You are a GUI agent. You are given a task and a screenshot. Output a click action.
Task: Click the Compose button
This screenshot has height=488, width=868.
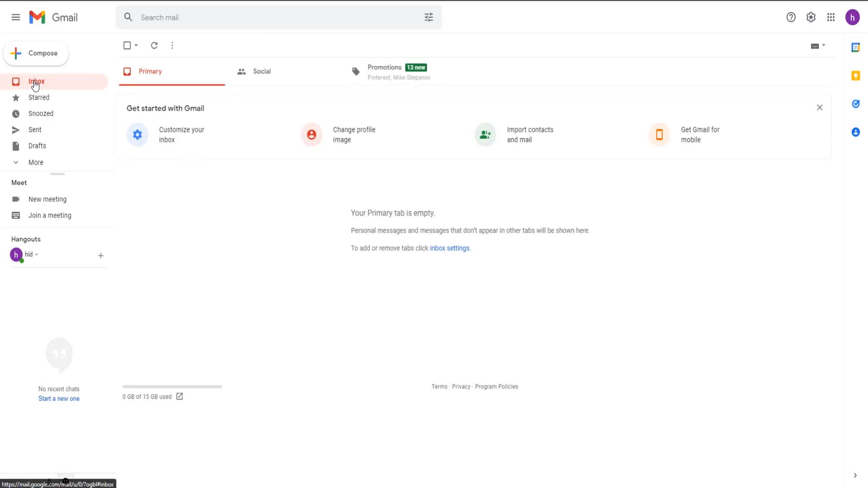click(x=36, y=53)
